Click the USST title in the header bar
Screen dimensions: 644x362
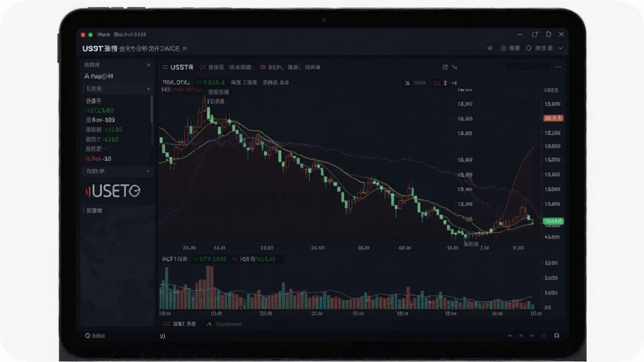coord(99,48)
